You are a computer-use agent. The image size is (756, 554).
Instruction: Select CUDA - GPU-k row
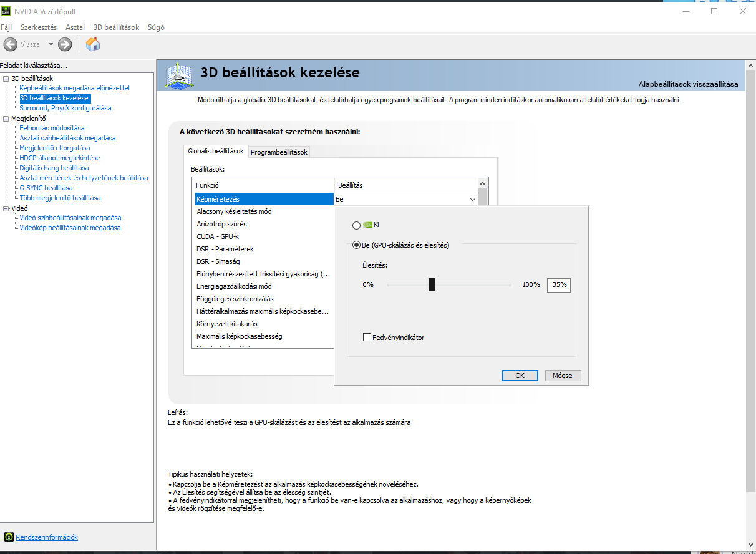pyautogui.click(x=265, y=236)
